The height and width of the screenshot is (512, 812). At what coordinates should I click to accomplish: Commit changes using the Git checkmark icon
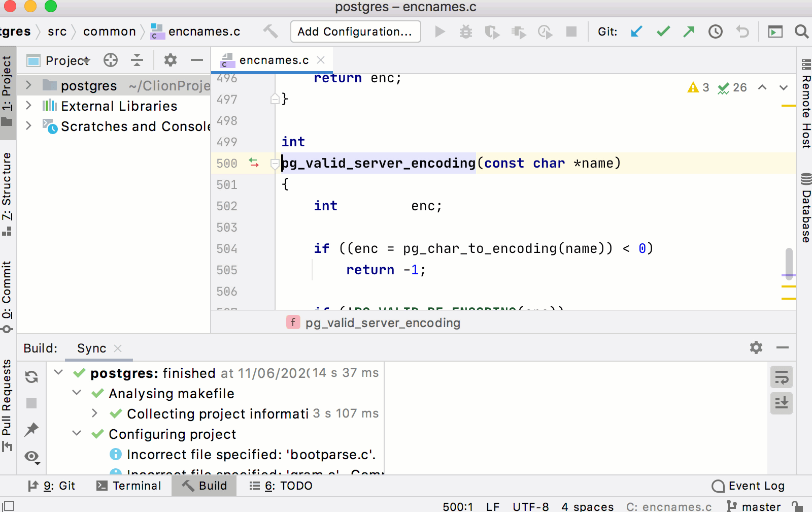click(x=663, y=31)
